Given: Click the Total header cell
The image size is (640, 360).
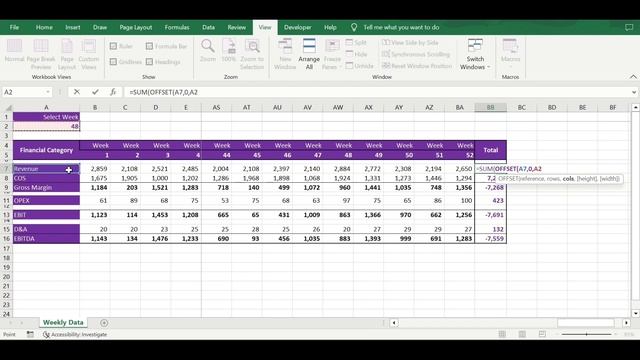Looking at the screenshot, I should pos(491,150).
